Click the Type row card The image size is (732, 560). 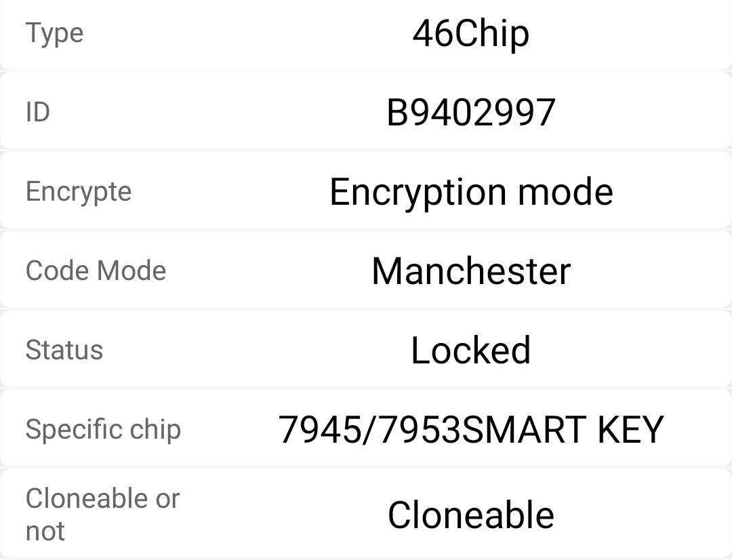[x=366, y=35]
